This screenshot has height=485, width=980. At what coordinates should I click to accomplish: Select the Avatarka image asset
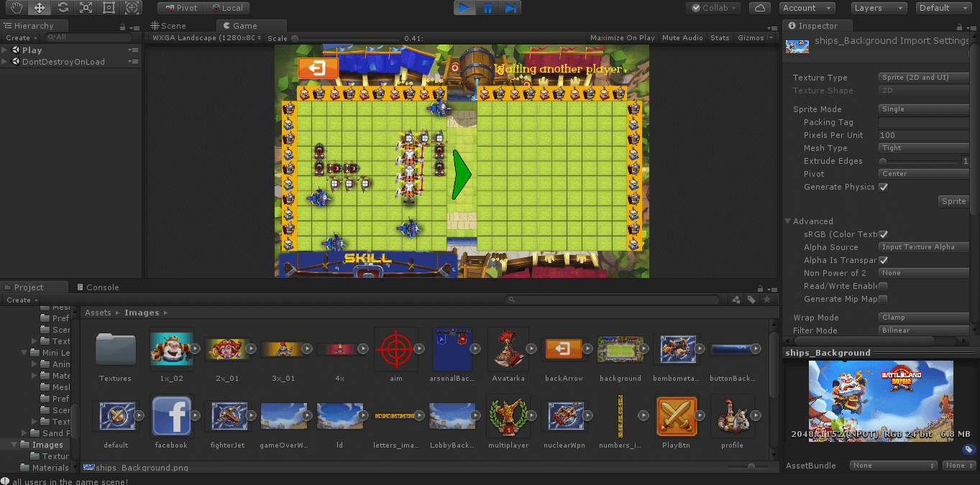point(508,349)
